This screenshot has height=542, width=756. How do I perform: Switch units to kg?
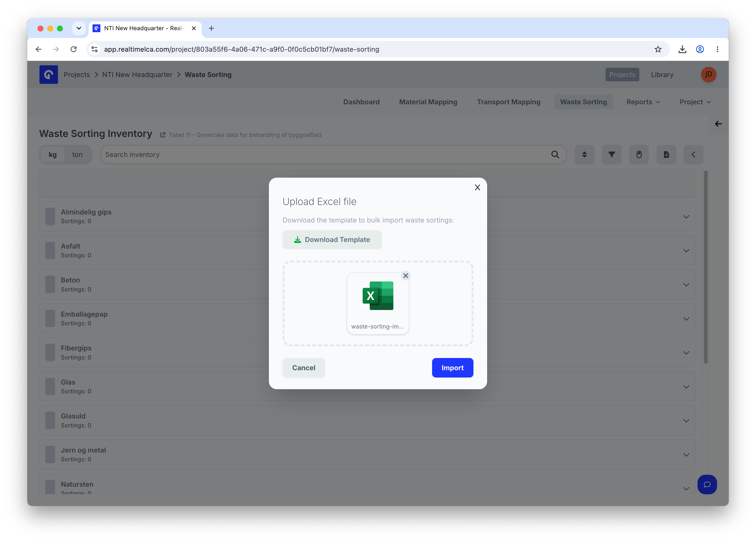pos(53,155)
